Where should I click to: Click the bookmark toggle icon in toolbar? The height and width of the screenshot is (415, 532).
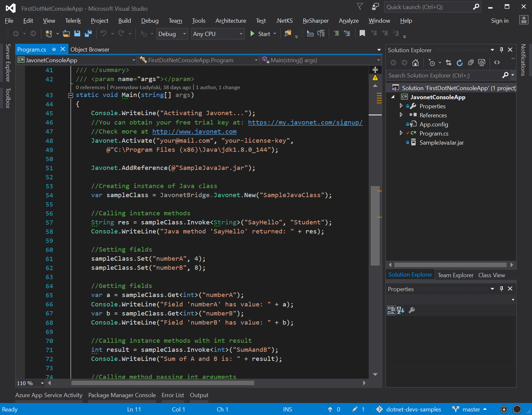click(x=362, y=33)
